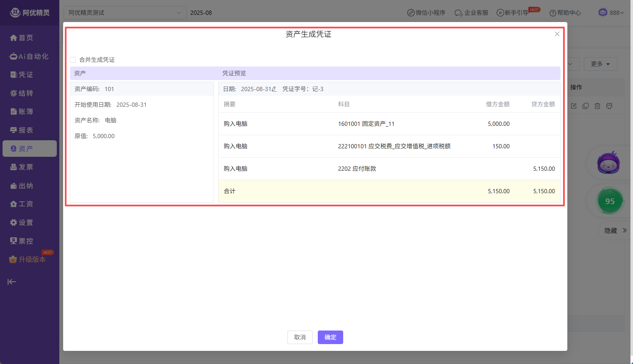Open the 新手引导 beginner guide
This screenshot has width=633, height=364.
(x=513, y=13)
